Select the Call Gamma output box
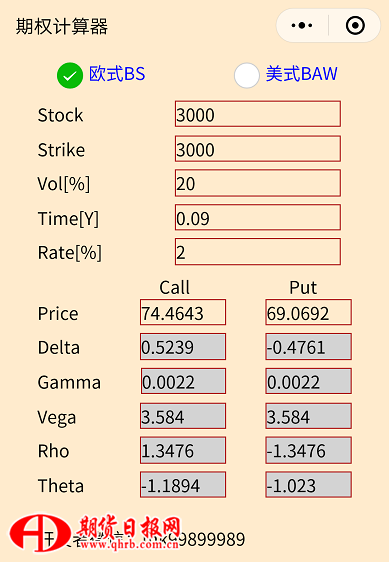Screen dimensions: 389x562 click(183, 381)
